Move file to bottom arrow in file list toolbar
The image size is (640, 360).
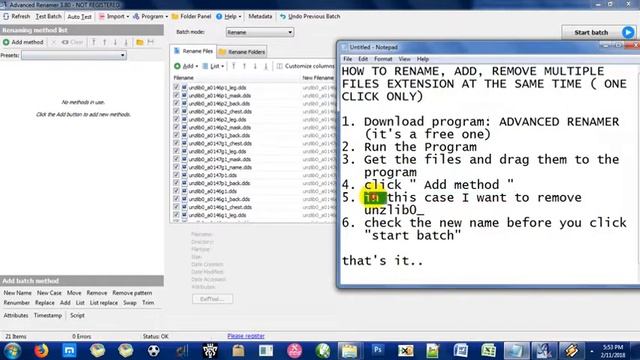click(x=266, y=66)
